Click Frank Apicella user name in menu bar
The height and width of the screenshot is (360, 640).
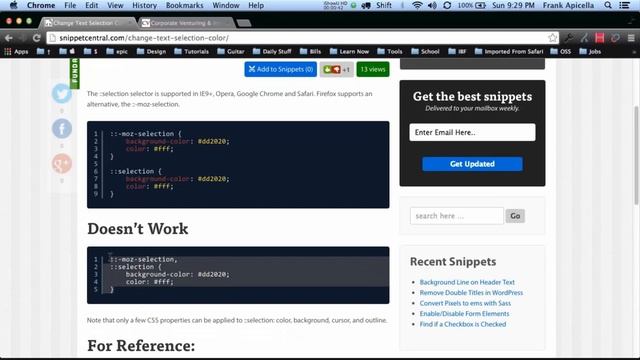click(568, 5)
